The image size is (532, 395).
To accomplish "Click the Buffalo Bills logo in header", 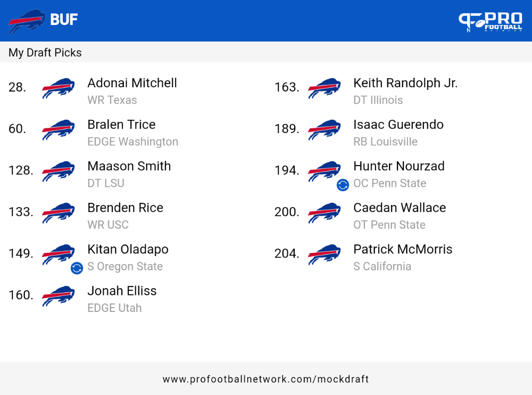I will pyautogui.click(x=27, y=21).
